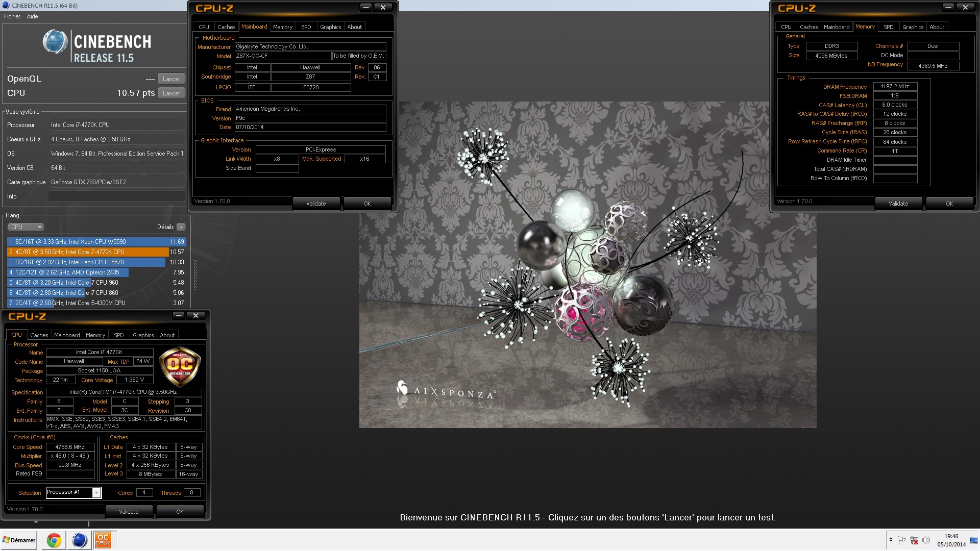Image resolution: width=980 pixels, height=551 pixels.
Task: Minimize the bottom CPU-Z window
Action: click(x=179, y=315)
